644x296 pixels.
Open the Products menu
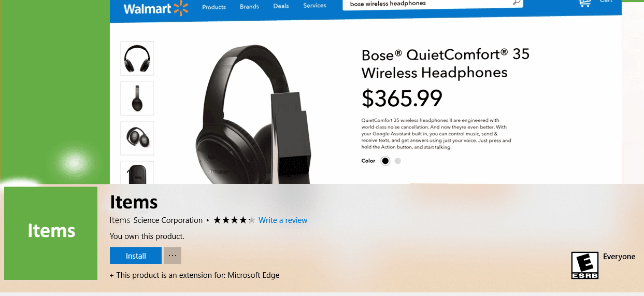click(214, 7)
